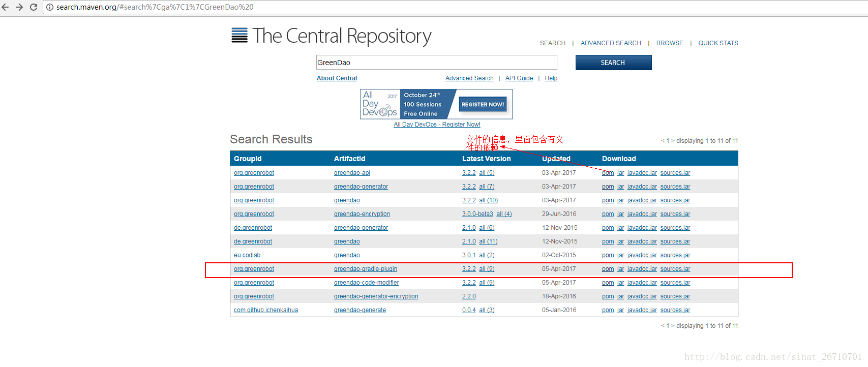The width and height of the screenshot is (868, 367).
Task: Open the greendao-api artifact link
Action: coord(352,173)
